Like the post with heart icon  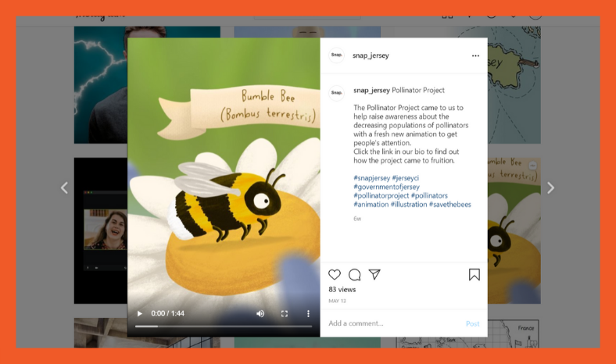[335, 274]
